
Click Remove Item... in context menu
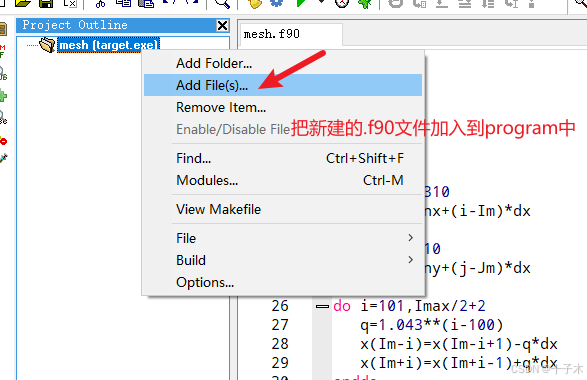[x=283, y=107]
